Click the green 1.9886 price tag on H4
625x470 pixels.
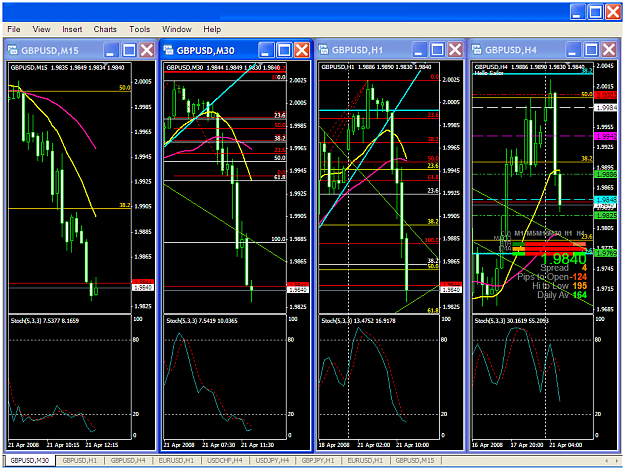pos(605,174)
